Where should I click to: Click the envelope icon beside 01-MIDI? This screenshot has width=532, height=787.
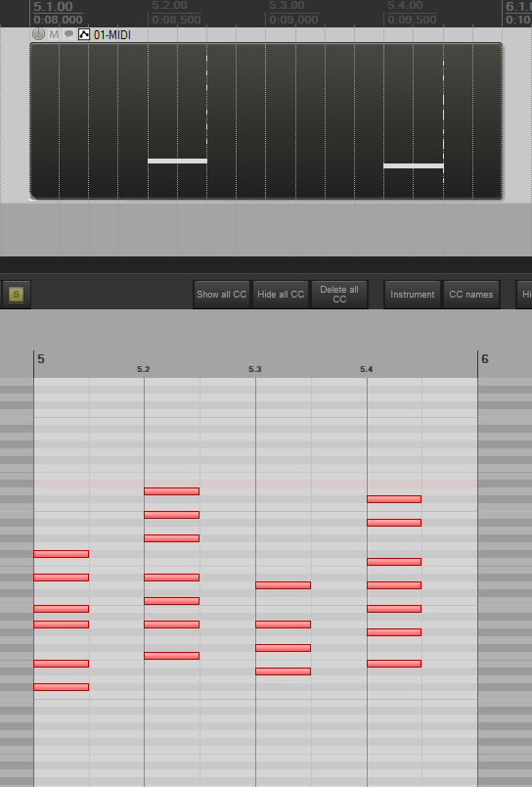(84, 34)
